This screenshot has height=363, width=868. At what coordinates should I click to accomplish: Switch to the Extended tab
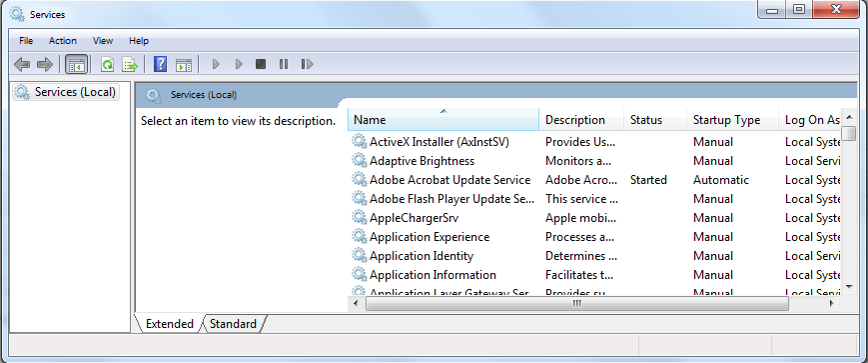point(170,324)
